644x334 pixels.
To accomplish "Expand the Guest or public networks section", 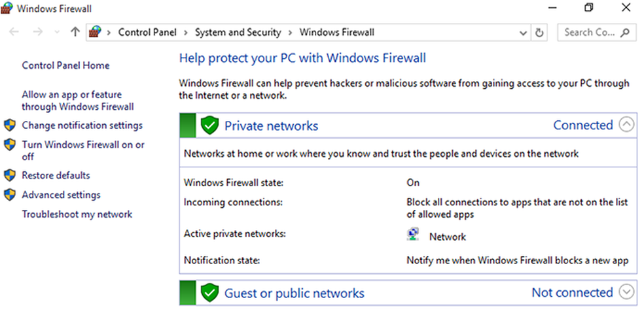I will (626, 292).
